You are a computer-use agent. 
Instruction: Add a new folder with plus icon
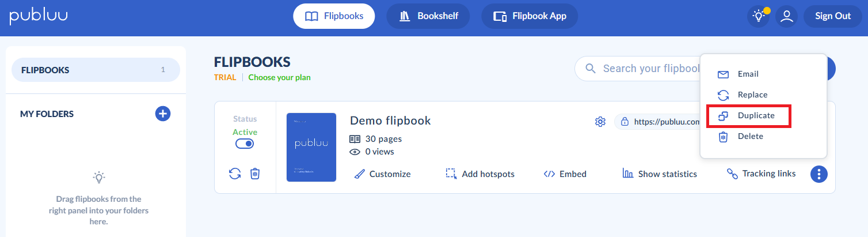[163, 114]
